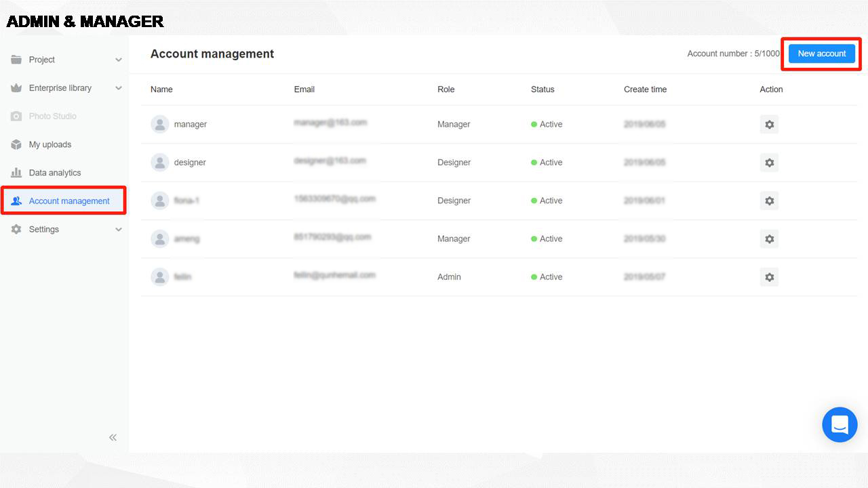This screenshot has width=868, height=488.
Task: Click the Manager role in the ameng row
Action: (454, 239)
